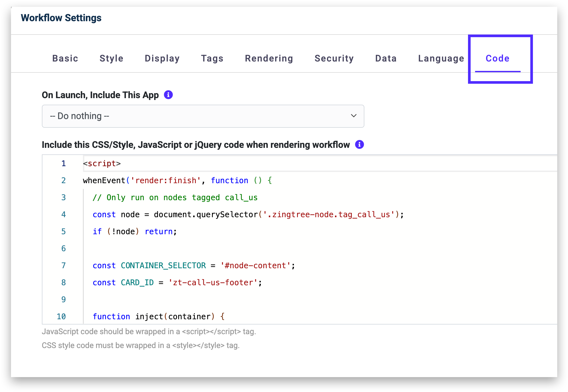Click line number 5 in gutter
Viewport: 568px width, 392px height.
coord(63,232)
